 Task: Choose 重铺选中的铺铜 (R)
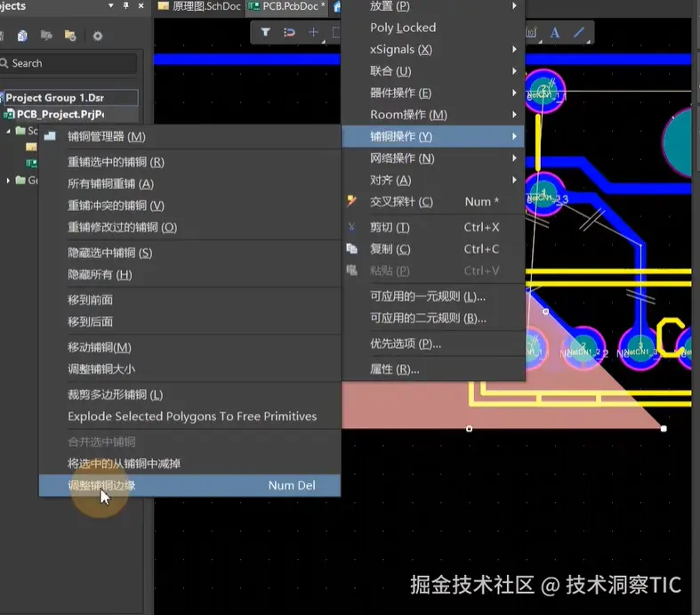(x=189, y=162)
